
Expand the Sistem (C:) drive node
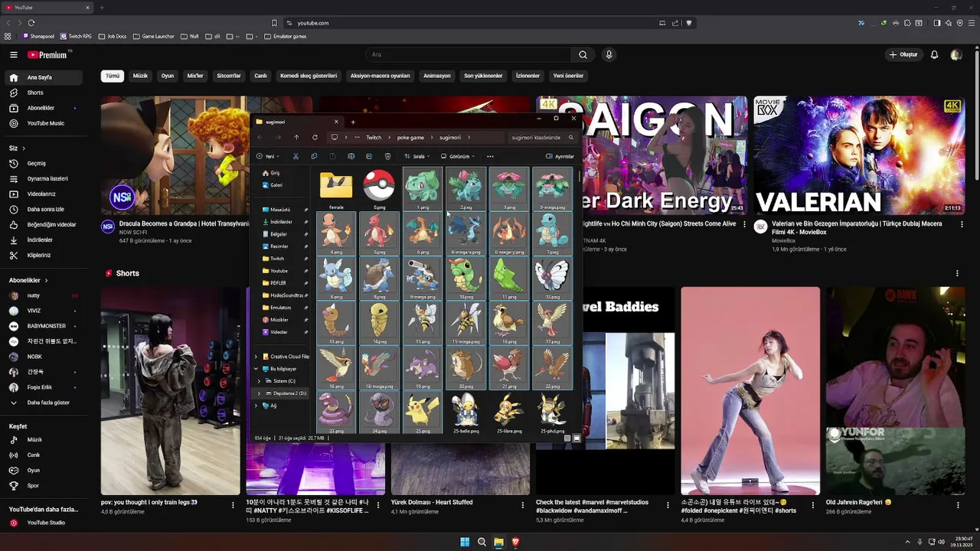[x=260, y=381]
